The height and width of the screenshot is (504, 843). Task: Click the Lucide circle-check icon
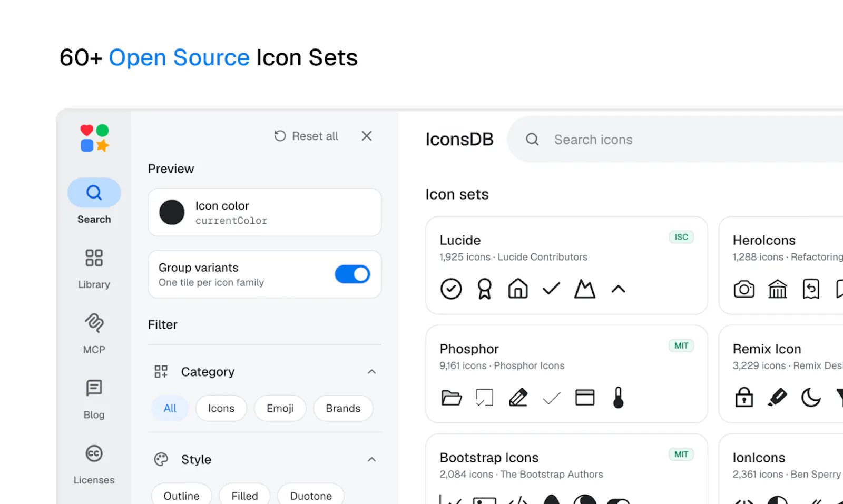[451, 289]
